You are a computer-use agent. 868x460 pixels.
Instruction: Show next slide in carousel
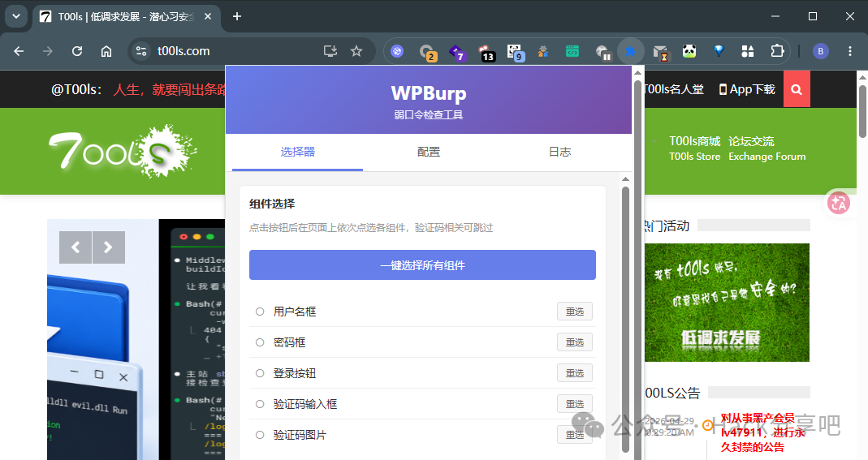point(109,247)
